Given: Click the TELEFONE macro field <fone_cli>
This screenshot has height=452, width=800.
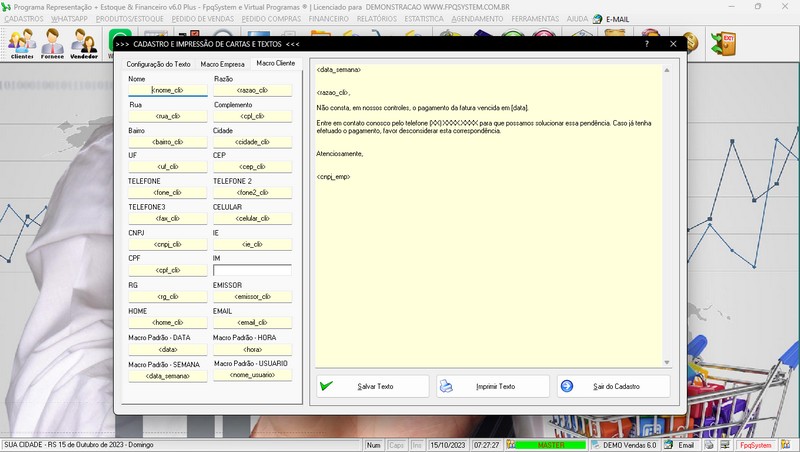Looking at the screenshot, I should (x=168, y=192).
